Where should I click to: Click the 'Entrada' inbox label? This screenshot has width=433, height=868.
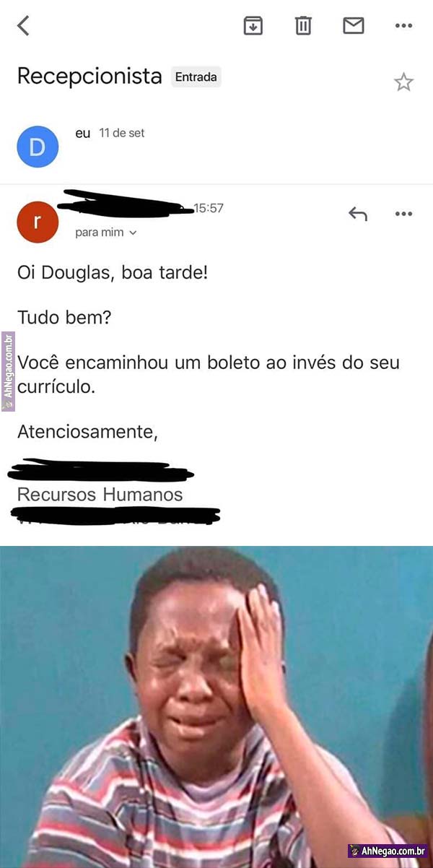196,77
